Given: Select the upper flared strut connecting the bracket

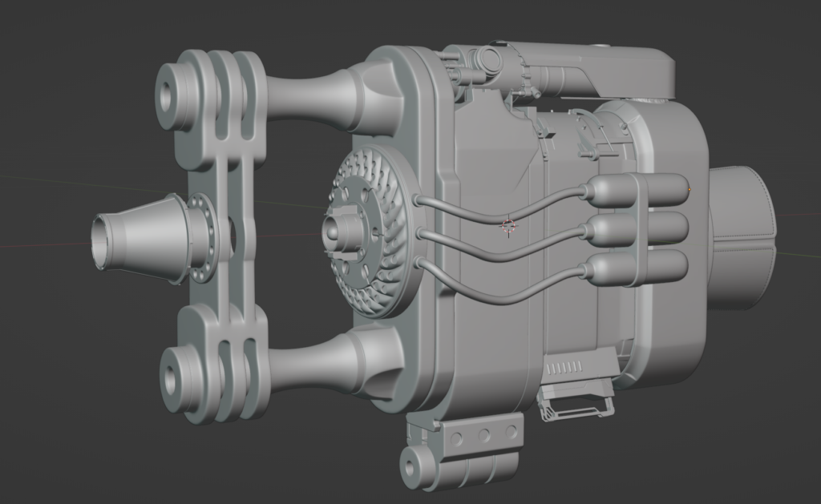Looking at the screenshot, I should (319, 99).
